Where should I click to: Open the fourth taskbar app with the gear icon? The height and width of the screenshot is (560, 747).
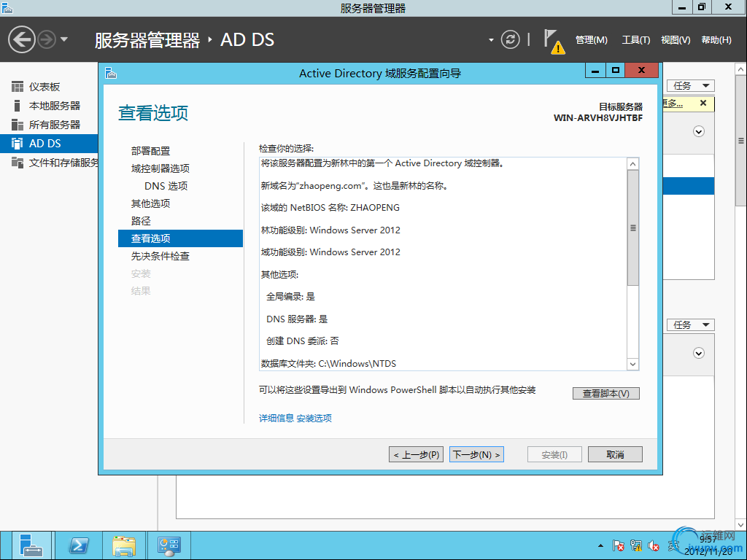tap(169, 545)
